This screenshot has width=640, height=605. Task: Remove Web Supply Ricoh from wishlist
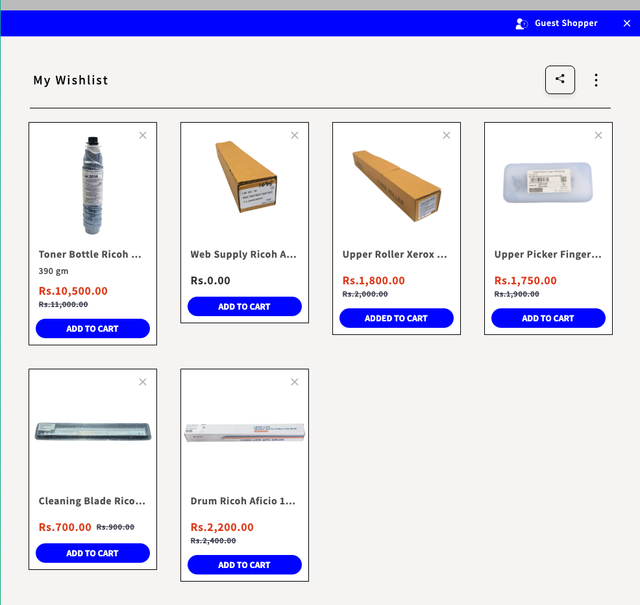click(294, 135)
